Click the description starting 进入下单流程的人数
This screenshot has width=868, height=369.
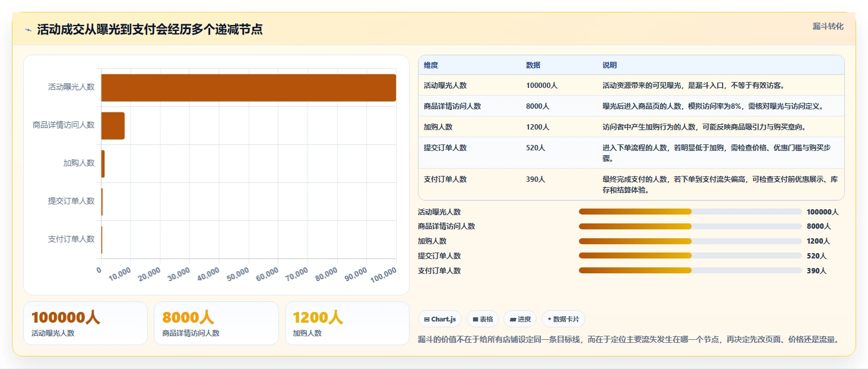717,153
